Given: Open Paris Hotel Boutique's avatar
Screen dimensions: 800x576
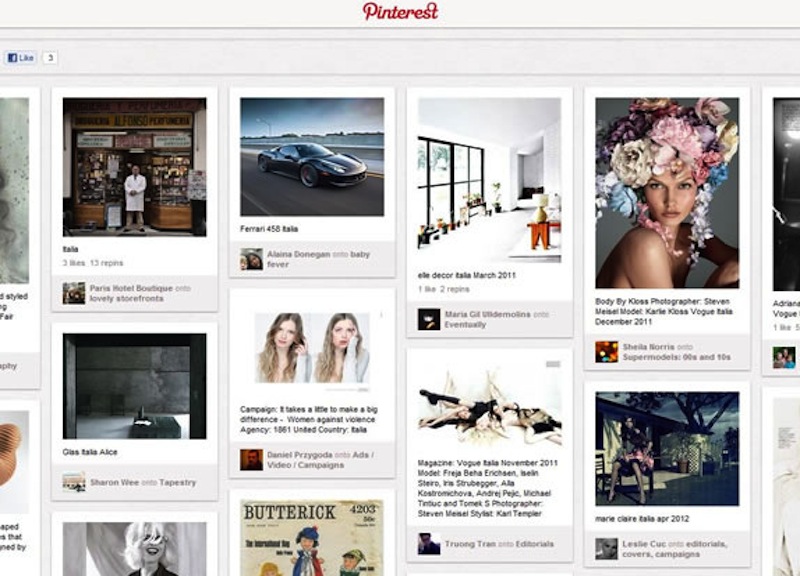Looking at the screenshot, I should [74, 293].
